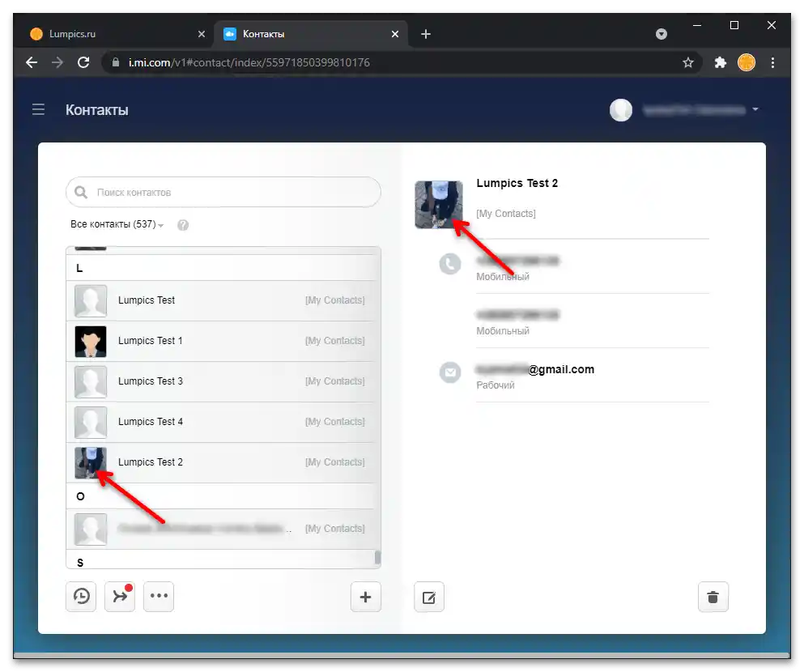Screen dimensions: 804x672
Task: Go forward in browser
Action: click(x=57, y=62)
